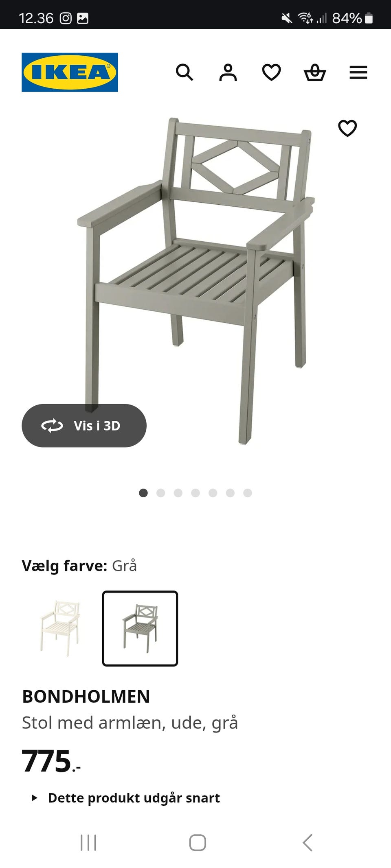Jump to the second image carousel dot
The image size is (391, 868).
(x=161, y=493)
